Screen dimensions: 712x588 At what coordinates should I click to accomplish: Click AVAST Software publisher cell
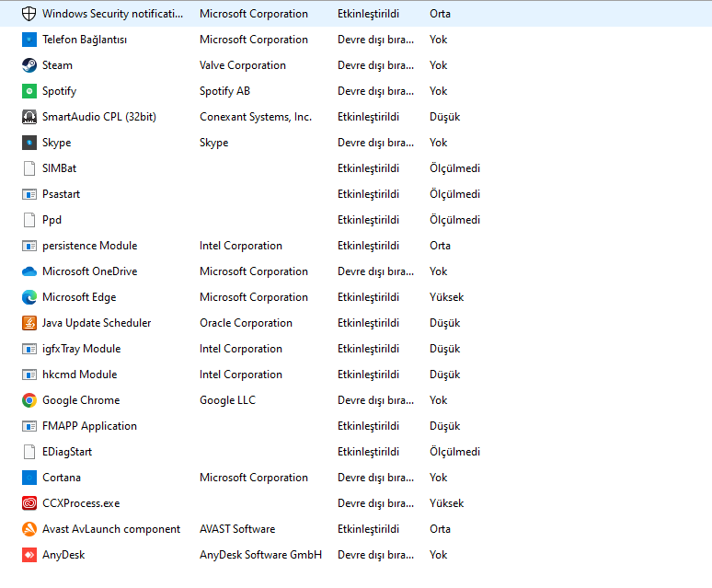(x=237, y=529)
